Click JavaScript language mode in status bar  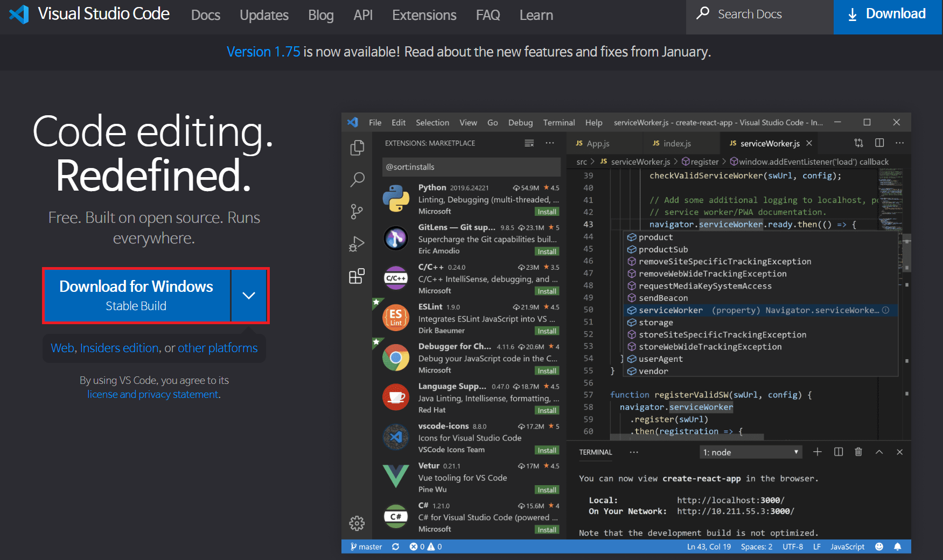coord(847,547)
